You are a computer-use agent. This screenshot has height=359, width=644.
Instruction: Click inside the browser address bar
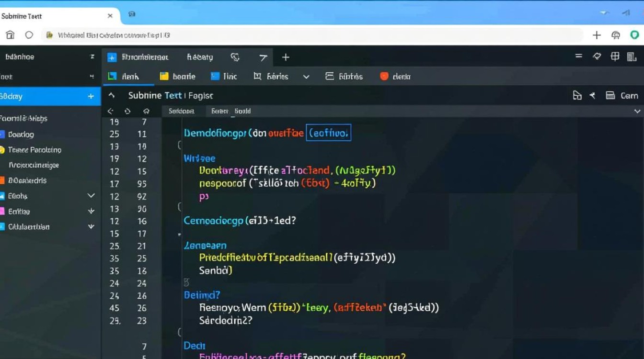[x=287, y=34]
